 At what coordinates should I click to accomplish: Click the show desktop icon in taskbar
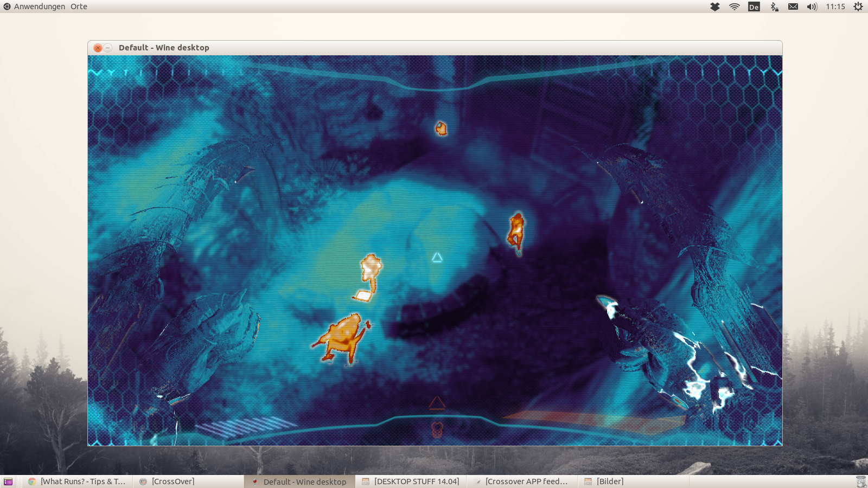pyautogui.click(x=8, y=481)
